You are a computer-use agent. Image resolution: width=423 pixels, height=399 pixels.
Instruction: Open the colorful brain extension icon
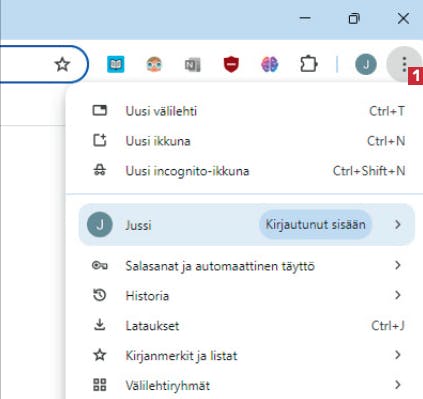(x=269, y=64)
